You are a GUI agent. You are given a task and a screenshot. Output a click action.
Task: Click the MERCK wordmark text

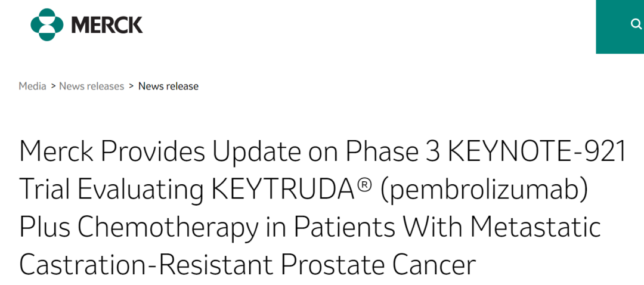click(x=107, y=25)
